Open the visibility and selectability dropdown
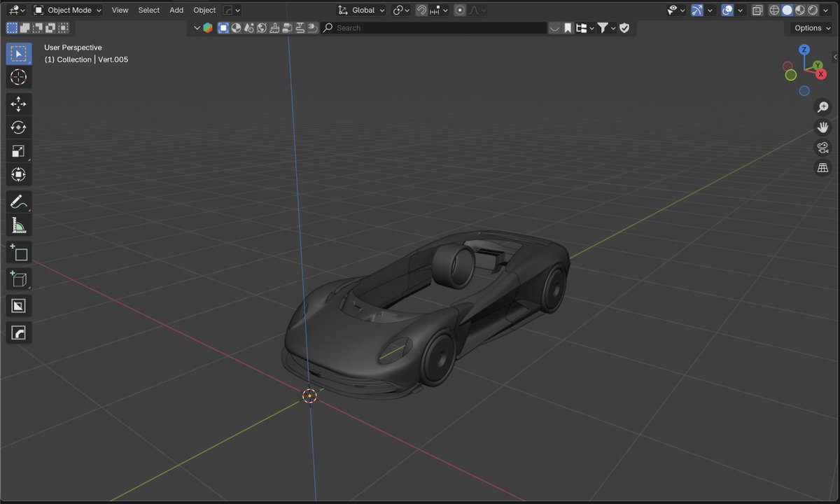This screenshot has width=840, height=504. coord(676,10)
